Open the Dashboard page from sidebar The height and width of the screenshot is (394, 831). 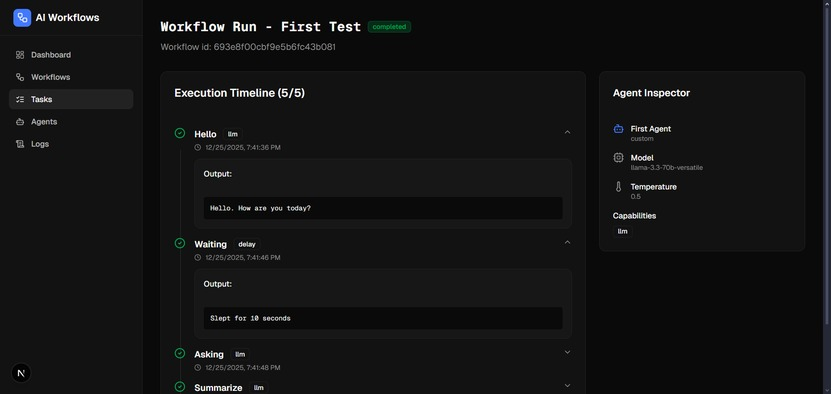(x=71, y=55)
